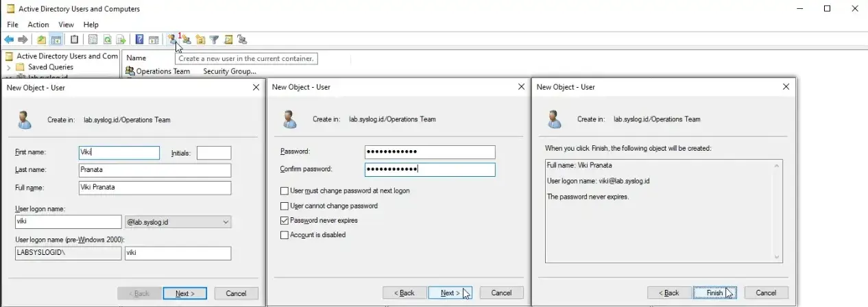Click the Back arrow toolbar icon
Viewport: 868px width, 307px height.
pos(9,40)
